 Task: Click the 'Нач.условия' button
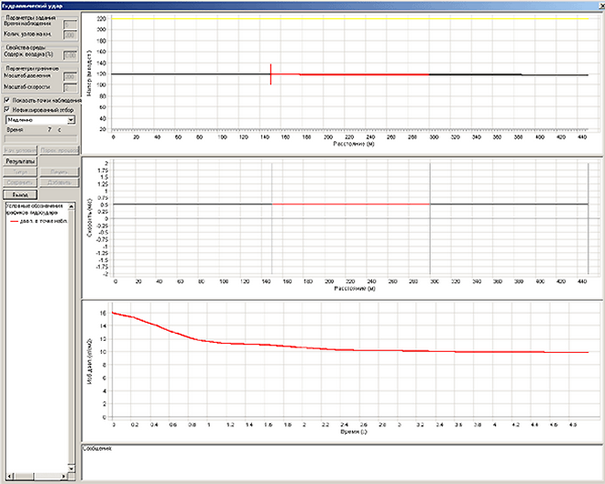20,150
